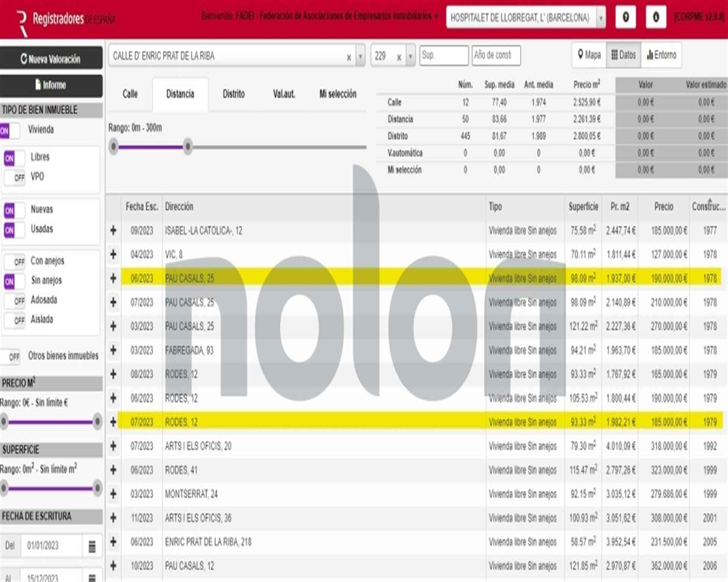728x582 pixels.
Task: Switch to the Distancia tab
Action: tap(180, 95)
